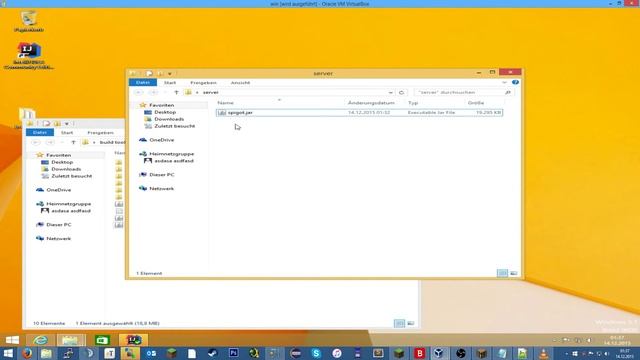Select Dieser PC in build tools window sidebar
640x360 pixels.
tap(59, 225)
